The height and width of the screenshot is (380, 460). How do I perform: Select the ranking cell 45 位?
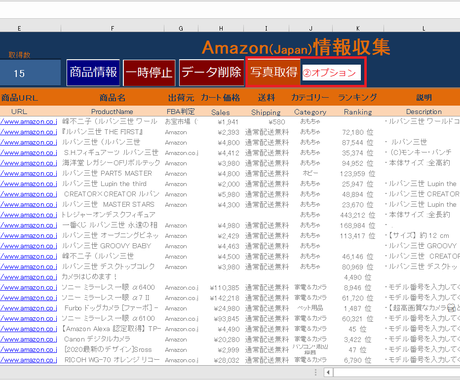click(x=357, y=329)
